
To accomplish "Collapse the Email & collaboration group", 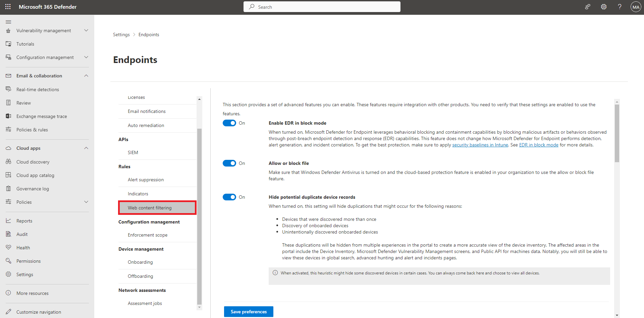I will point(86,76).
